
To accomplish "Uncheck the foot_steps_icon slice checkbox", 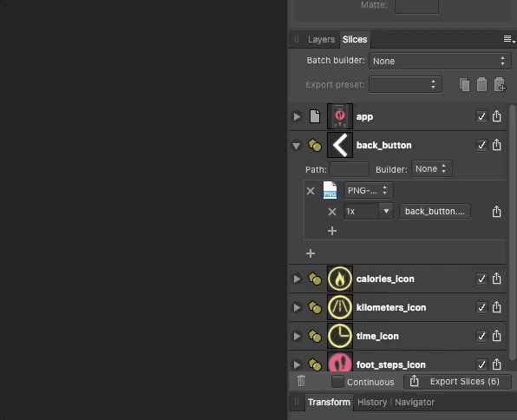I will (x=481, y=364).
